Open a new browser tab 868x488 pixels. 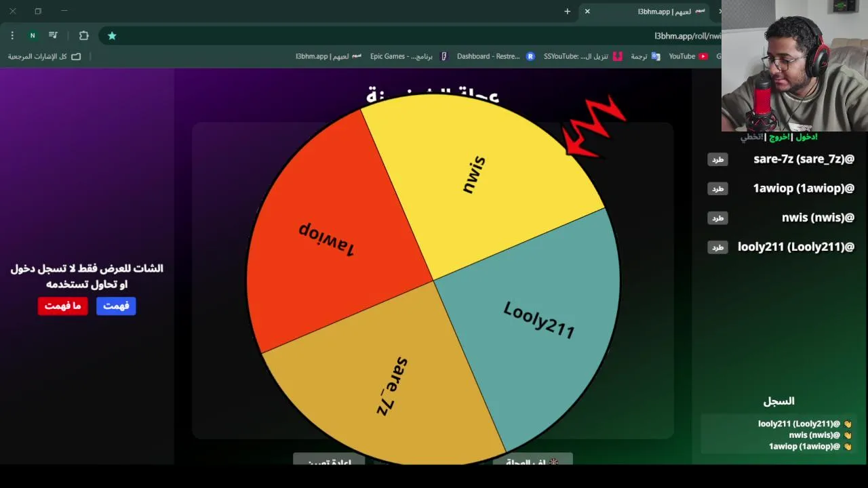tap(567, 12)
